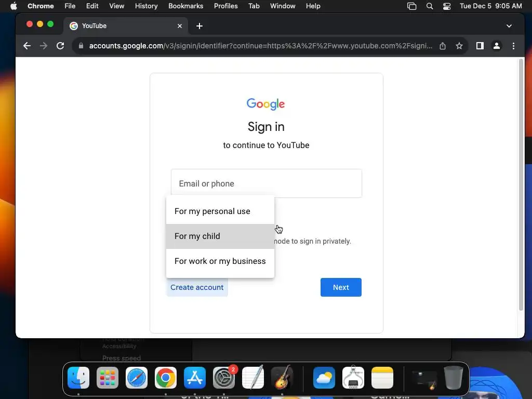Open the History menu
This screenshot has height=399, width=532.
point(146,6)
